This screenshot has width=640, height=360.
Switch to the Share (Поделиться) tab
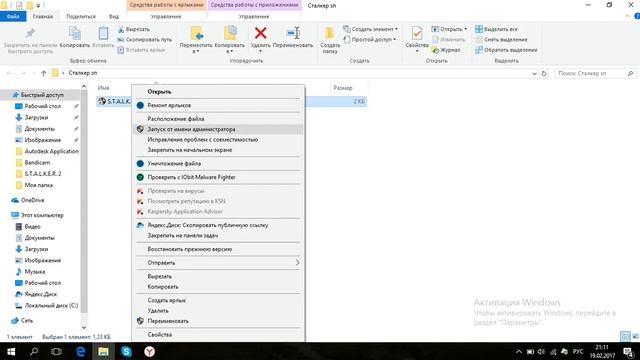pos(81,16)
